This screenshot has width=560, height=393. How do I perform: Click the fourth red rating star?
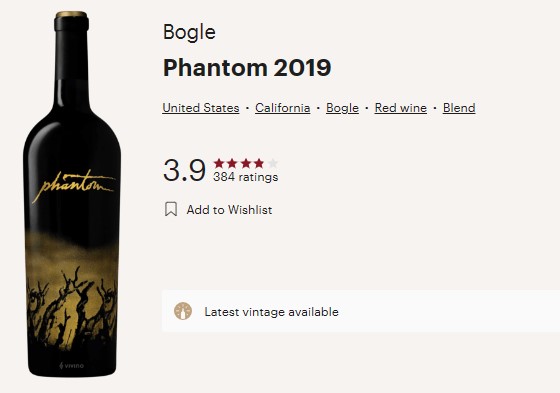(259, 164)
